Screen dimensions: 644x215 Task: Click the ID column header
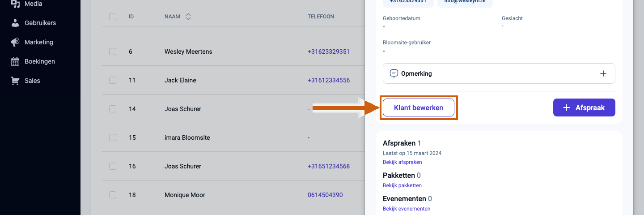pyautogui.click(x=131, y=17)
